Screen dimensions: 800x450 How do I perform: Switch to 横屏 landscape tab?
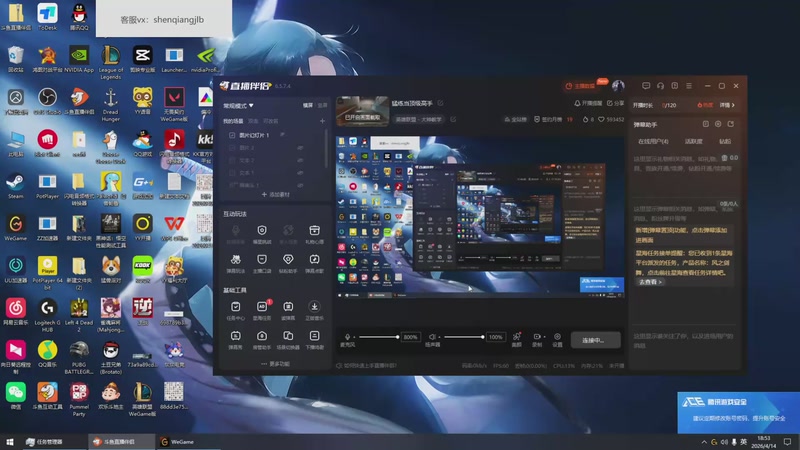click(308, 105)
